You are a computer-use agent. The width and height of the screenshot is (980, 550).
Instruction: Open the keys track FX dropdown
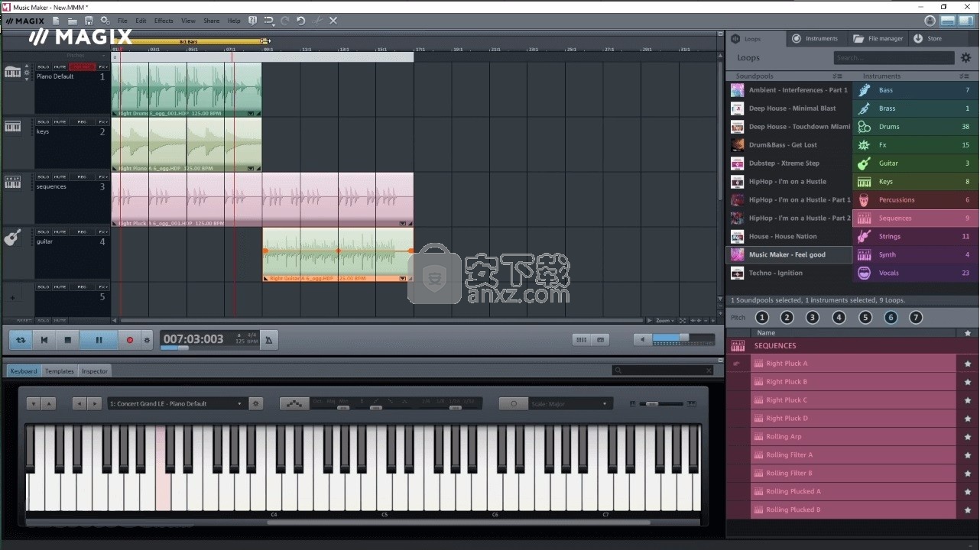tap(103, 122)
